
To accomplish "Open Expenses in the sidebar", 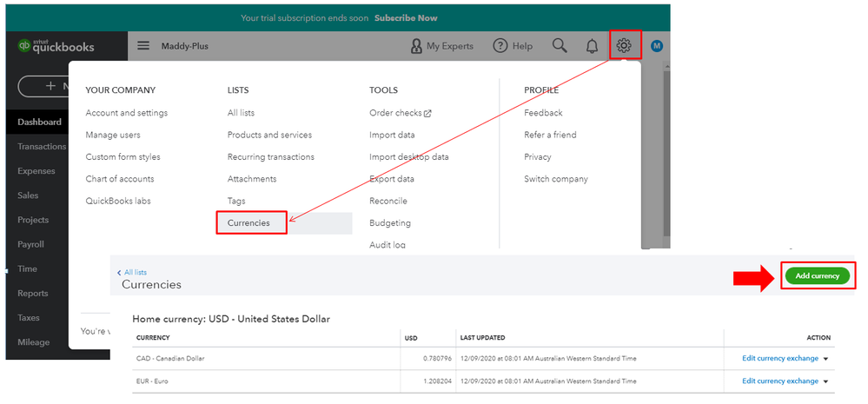I will click(x=36, y=171).
